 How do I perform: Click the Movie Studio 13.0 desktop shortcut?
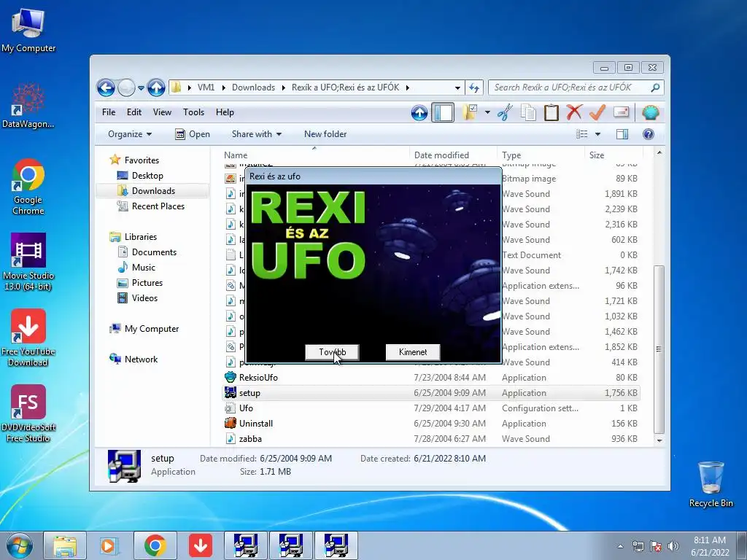[28, 262]
